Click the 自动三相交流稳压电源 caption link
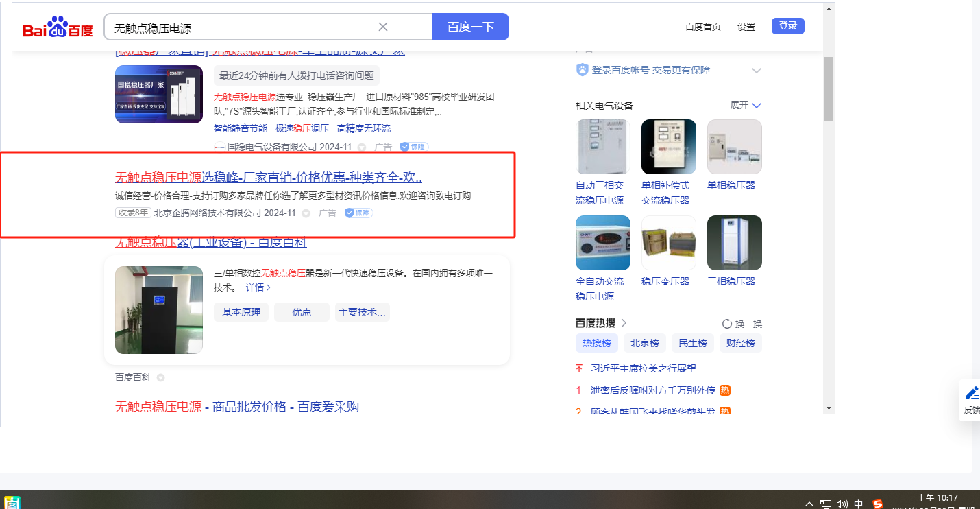The width and height of the screenshot is (980, 509). click(x=600, y=193)
